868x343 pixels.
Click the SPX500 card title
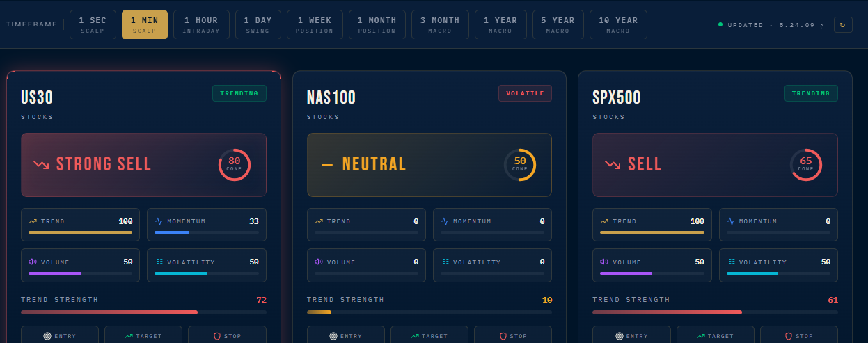[617, 97]
